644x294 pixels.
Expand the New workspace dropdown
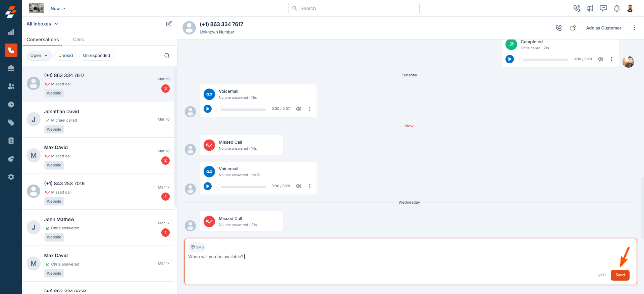58,8
